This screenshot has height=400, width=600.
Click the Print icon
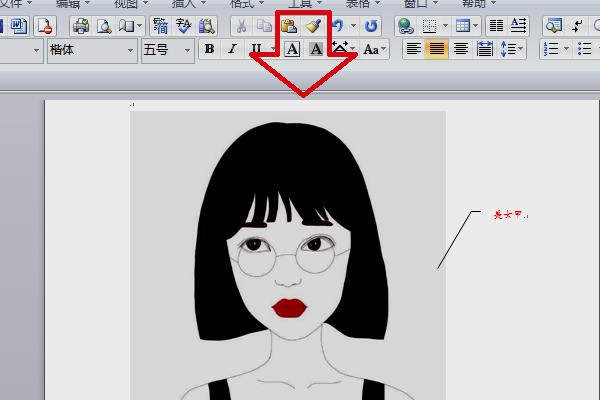click(x=80, y=25)
